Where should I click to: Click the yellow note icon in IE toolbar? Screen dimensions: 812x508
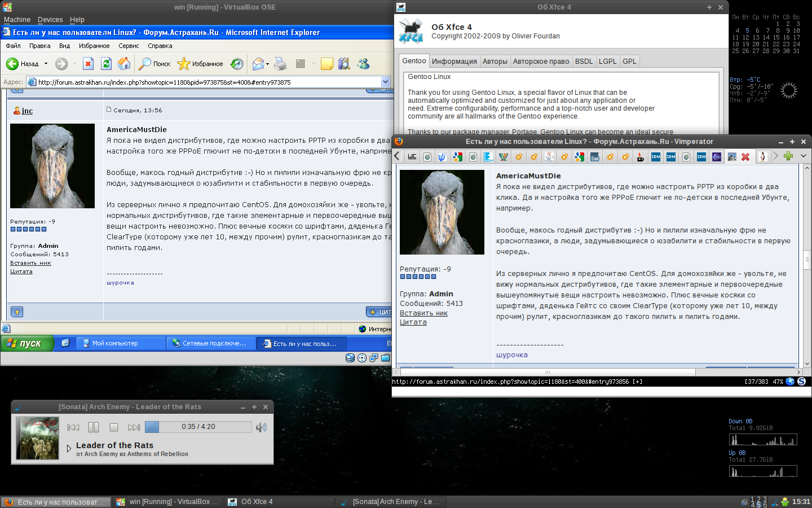click(x=326, y=64)
